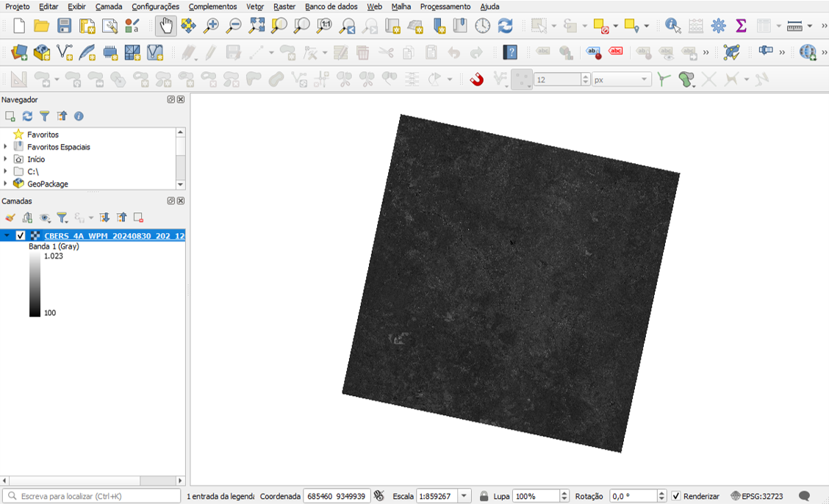Image resolution: width=829 pixels, height=504 pixels.
Task: Select the Pan Map hand tool
Action: [165, 26]
